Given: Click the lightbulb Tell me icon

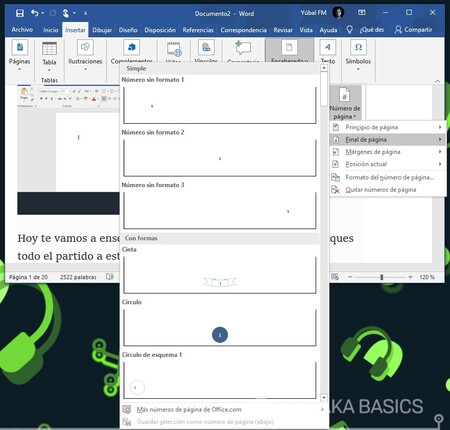Looking at the screenshot, I should 349,30.
